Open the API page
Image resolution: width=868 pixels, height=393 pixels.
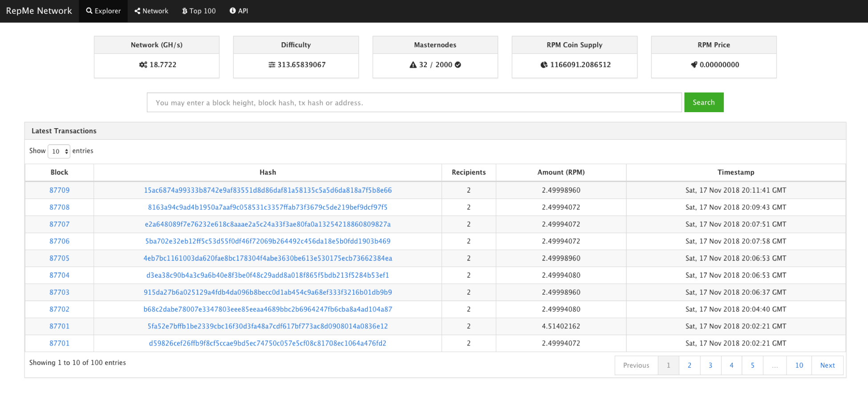[x=239, y=11]
